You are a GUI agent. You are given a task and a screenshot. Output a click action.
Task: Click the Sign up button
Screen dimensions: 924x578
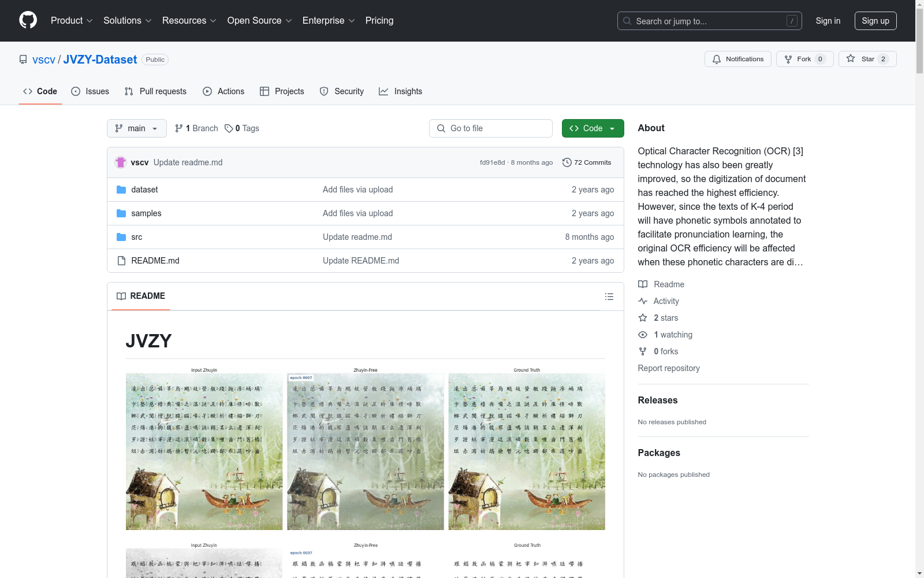[875, 21]
